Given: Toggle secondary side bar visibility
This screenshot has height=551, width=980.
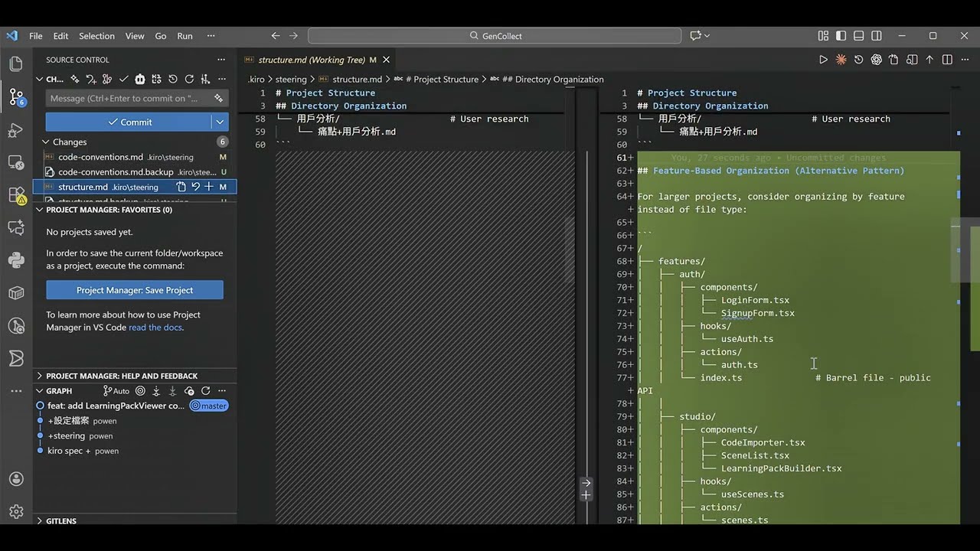Looking at the screenshot, I should tap(877, 36).
